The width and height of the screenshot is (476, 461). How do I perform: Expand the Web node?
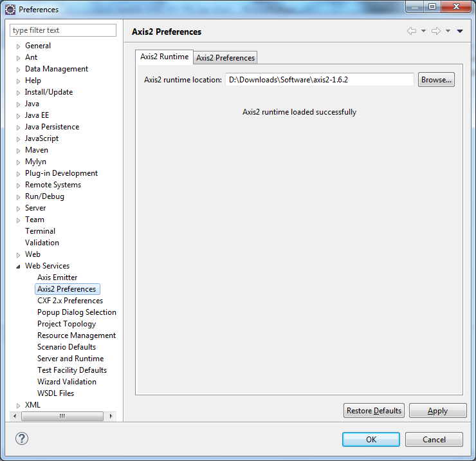coord(18,255)
